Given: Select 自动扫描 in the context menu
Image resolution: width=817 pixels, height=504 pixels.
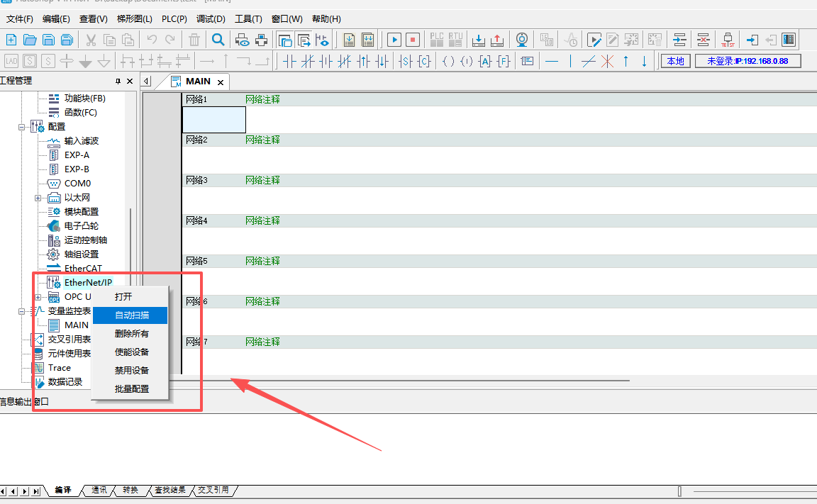Looking at the screenshot, I should 130,315.
